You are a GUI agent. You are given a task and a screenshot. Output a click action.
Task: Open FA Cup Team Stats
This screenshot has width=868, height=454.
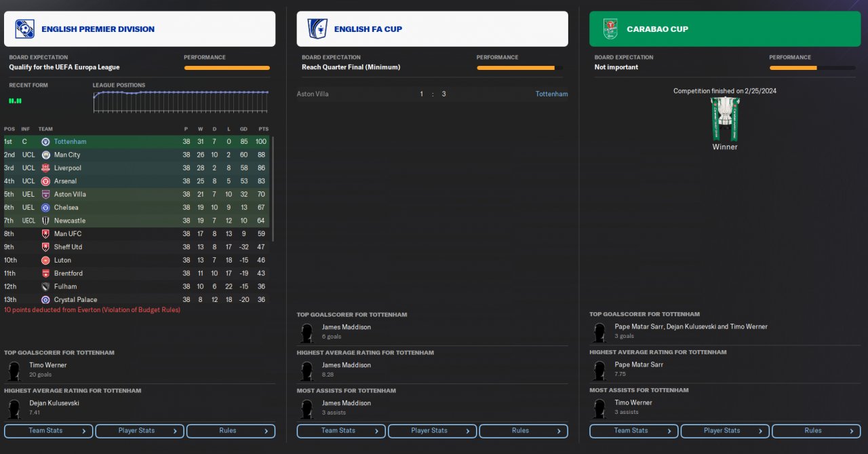[341, 431]
